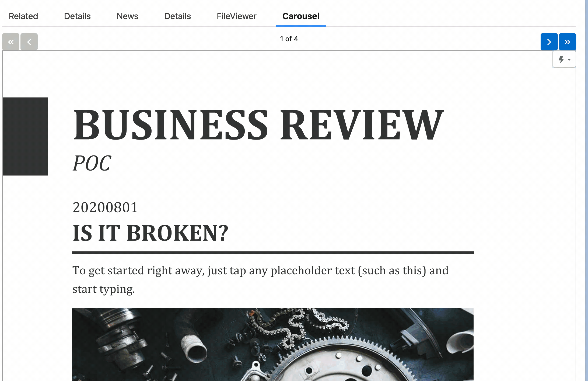Navigate to the first page with skip-to-start icon
This screenshot has height=381, width=588.
11,41
